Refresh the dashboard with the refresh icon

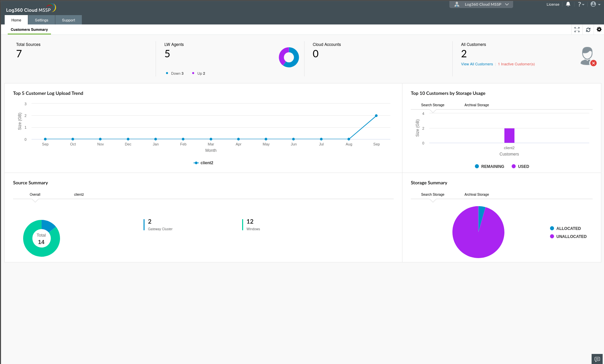point(588,29)
